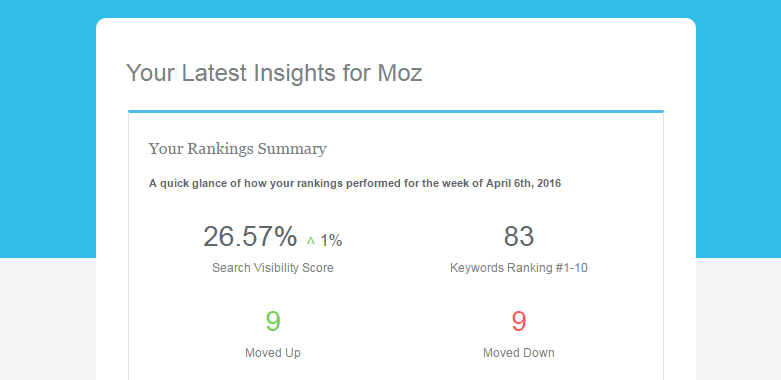Click the week of April 6th description text
The width and height of the screenshot is (781, 380).
pyautogui.click(x=355, y=183)
